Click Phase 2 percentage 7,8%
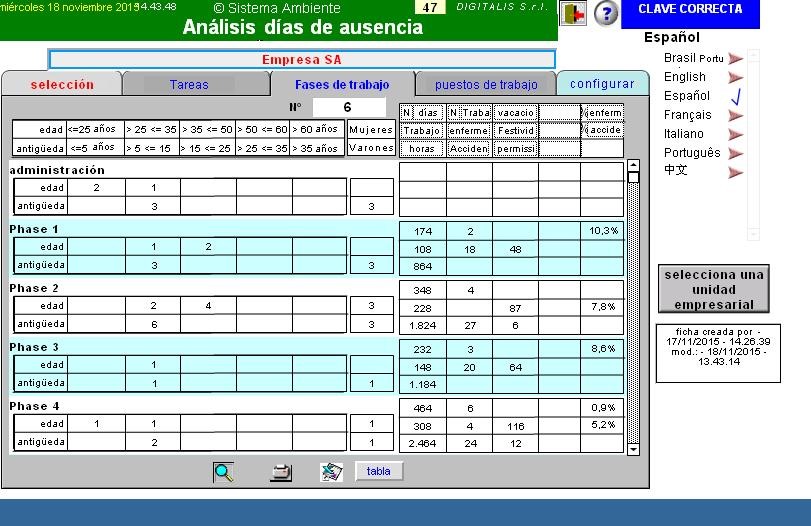This screenshot has width=811, height=526. 603,307
